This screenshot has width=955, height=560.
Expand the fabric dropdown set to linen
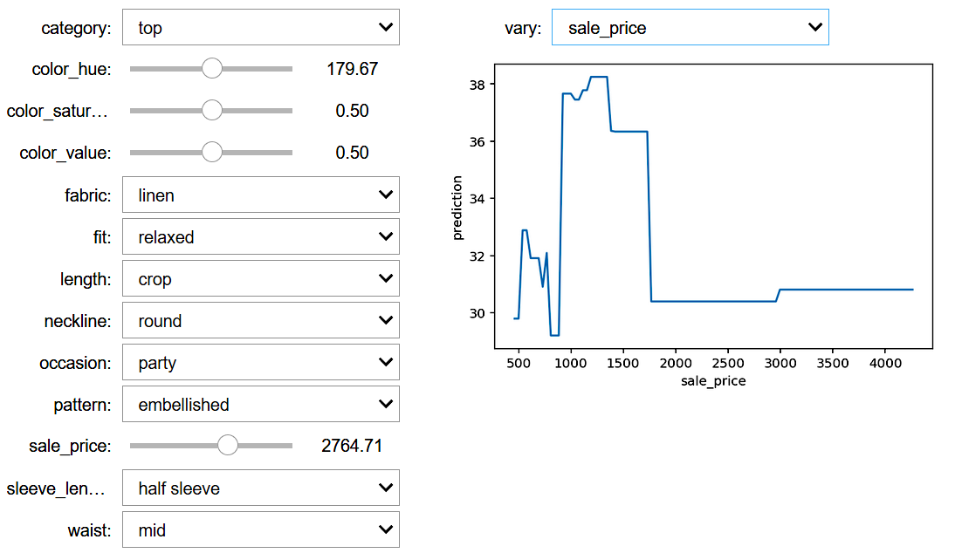(x=260, y=195)
